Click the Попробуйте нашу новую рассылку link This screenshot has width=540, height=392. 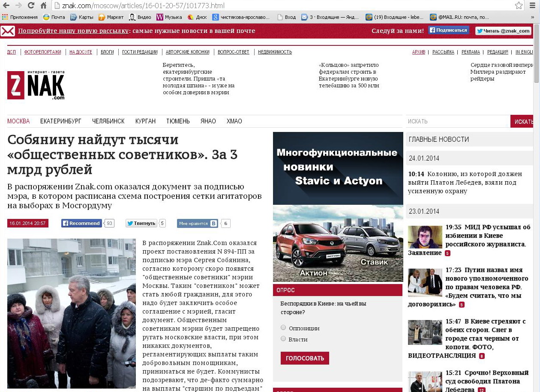(73, 31)
